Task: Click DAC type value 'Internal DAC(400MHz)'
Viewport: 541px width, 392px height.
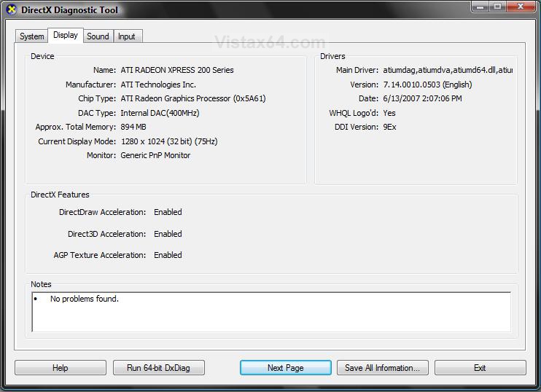Action: [x=160, y=113]
